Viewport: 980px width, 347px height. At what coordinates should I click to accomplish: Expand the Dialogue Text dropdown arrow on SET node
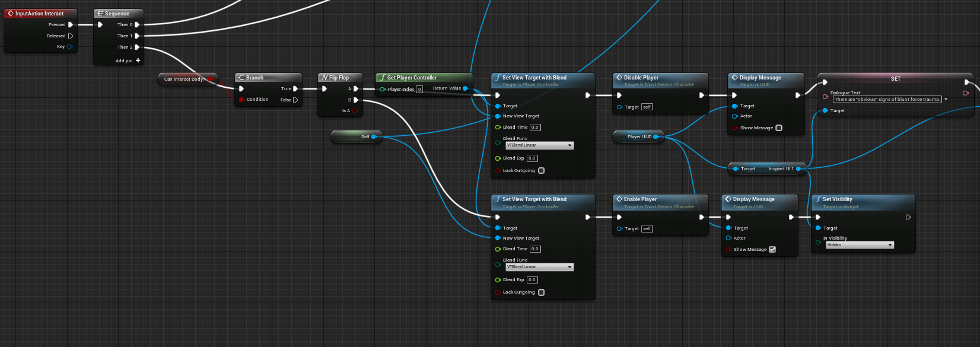pos(946,100)
